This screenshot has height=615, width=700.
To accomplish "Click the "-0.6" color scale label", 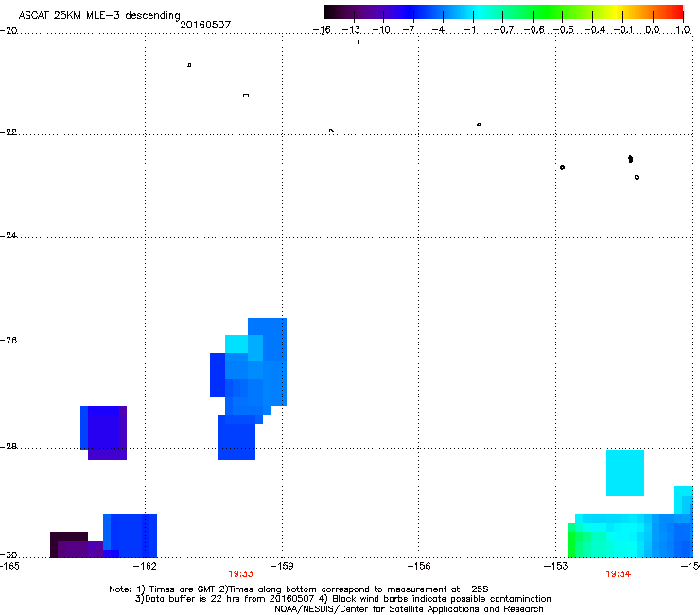I will point(534,30).
